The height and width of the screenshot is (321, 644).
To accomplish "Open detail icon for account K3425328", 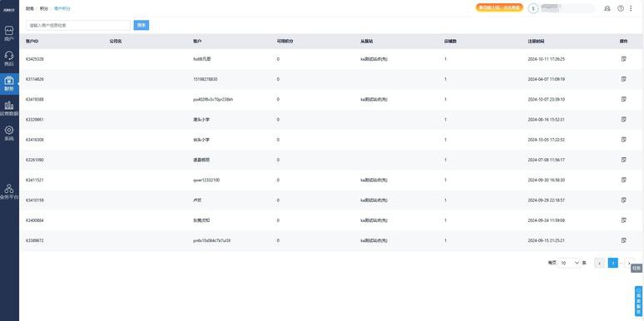I will tap(624, 59).
